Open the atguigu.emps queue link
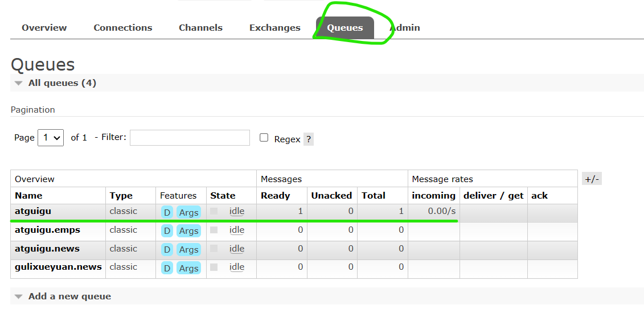644x309 pixels. pos(47,230)
